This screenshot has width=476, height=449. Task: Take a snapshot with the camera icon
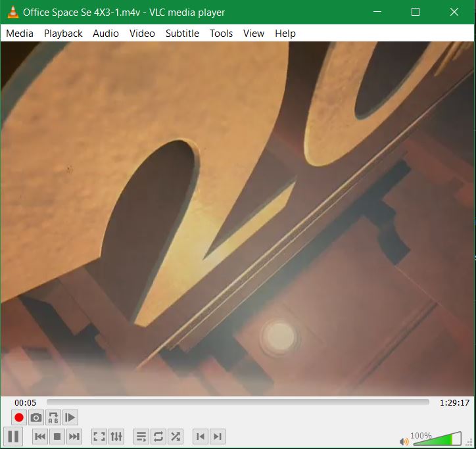point(36,417)
